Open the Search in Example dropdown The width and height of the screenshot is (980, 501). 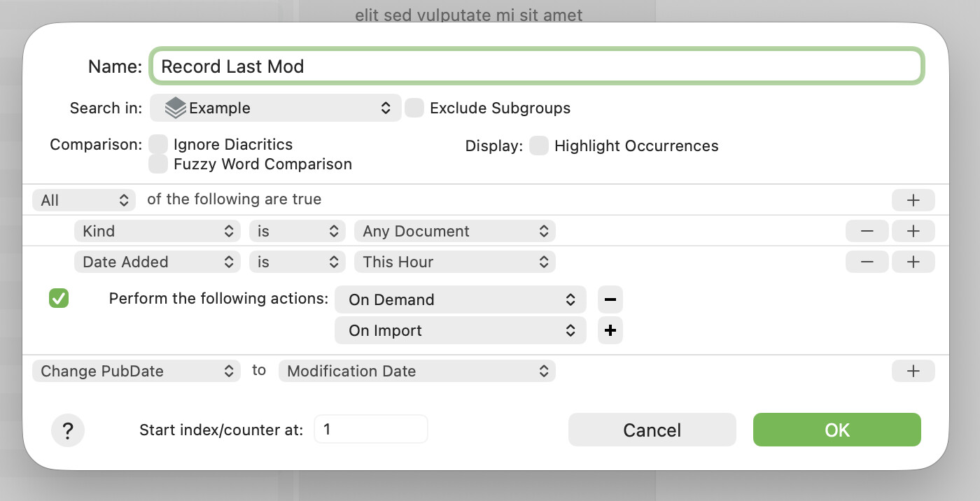[x=276, y=108]
